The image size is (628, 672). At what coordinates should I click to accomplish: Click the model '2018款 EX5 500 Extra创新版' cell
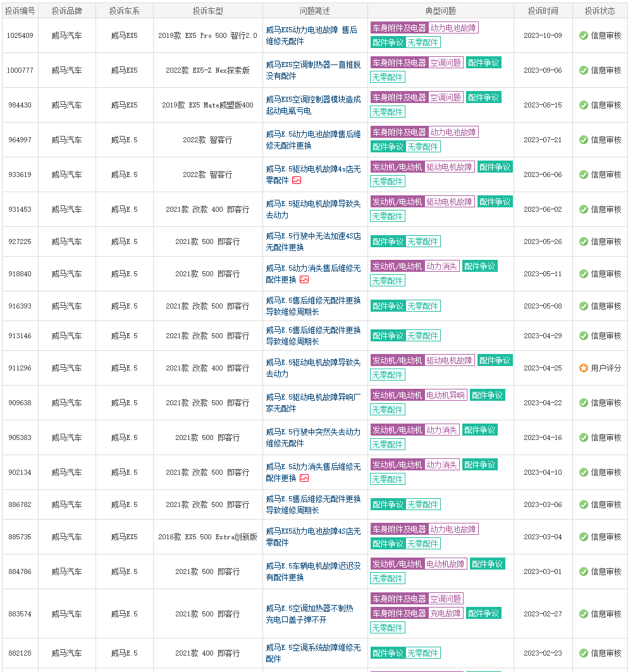click(208, 537)
